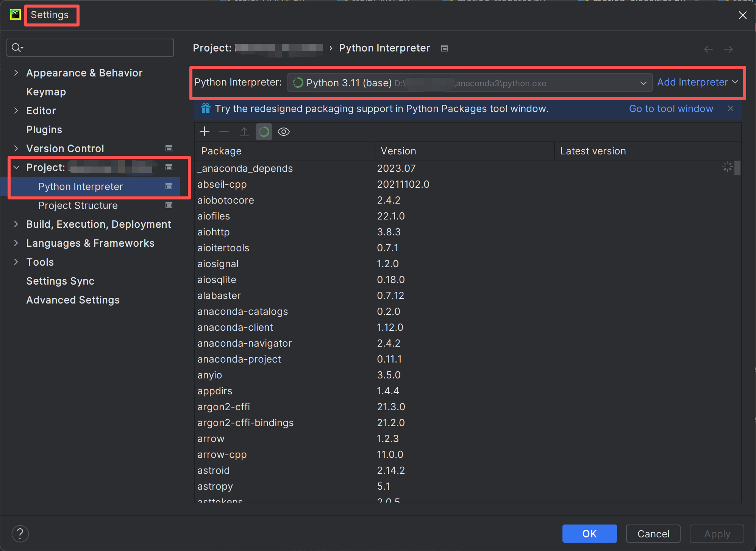
Task: Dismiss the packaging support banner
Action: [731, 109]
